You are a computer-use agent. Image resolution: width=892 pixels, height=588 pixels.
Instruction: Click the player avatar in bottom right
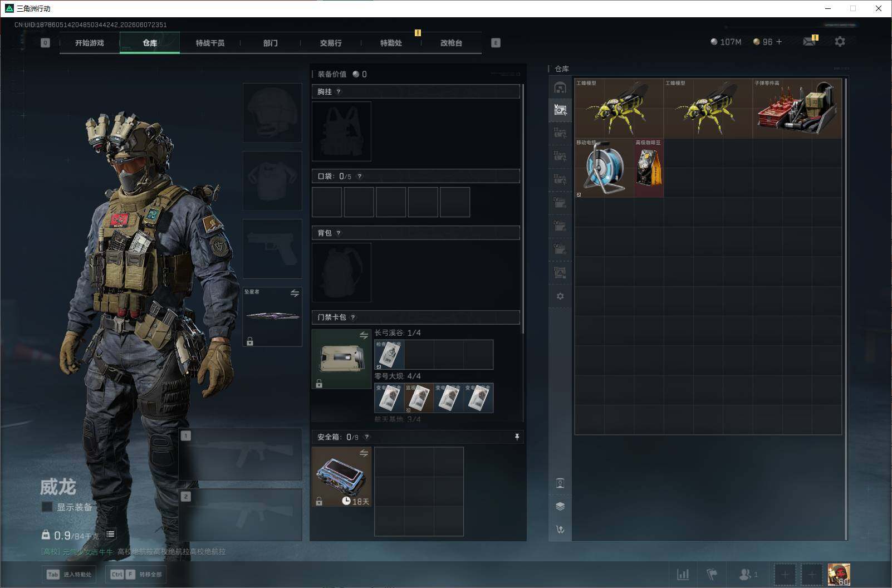point(839,575)
